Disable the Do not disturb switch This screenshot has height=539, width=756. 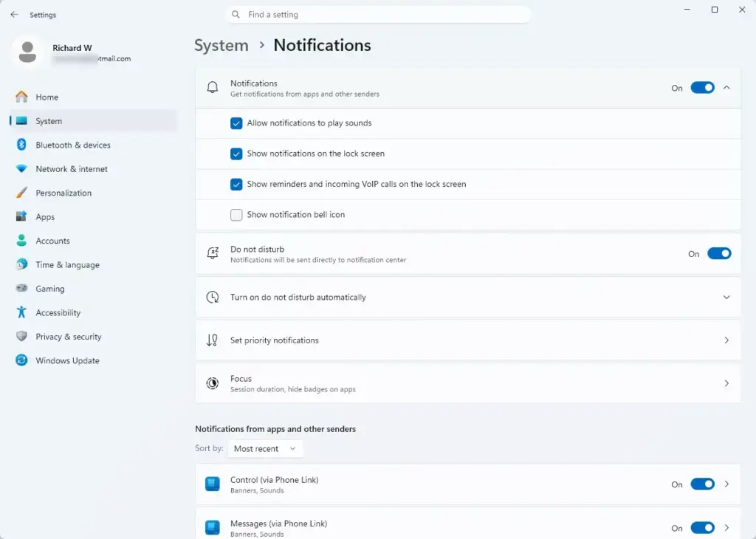719,253
